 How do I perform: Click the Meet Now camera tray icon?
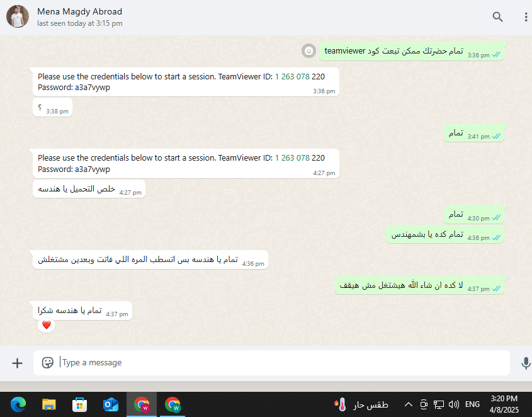424,404
